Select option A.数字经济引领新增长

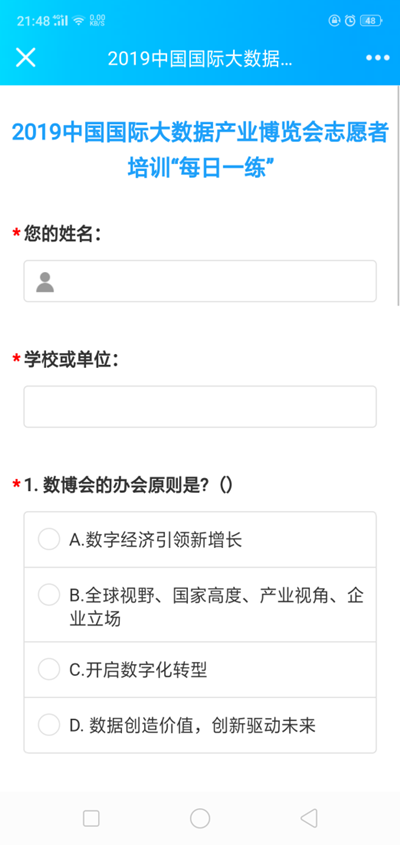200,539
